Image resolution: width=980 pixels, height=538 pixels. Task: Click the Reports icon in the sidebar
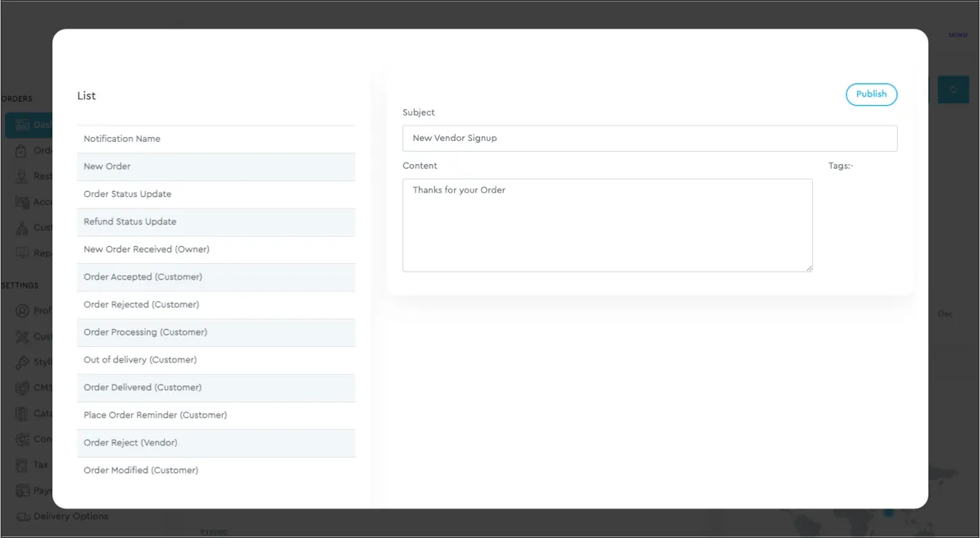(x=22, y=253)
